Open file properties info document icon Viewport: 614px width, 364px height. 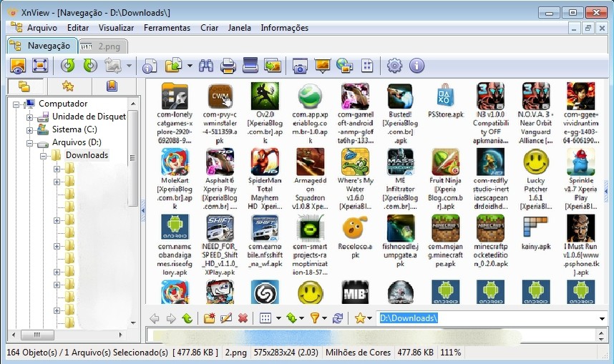tap(150, 66)
